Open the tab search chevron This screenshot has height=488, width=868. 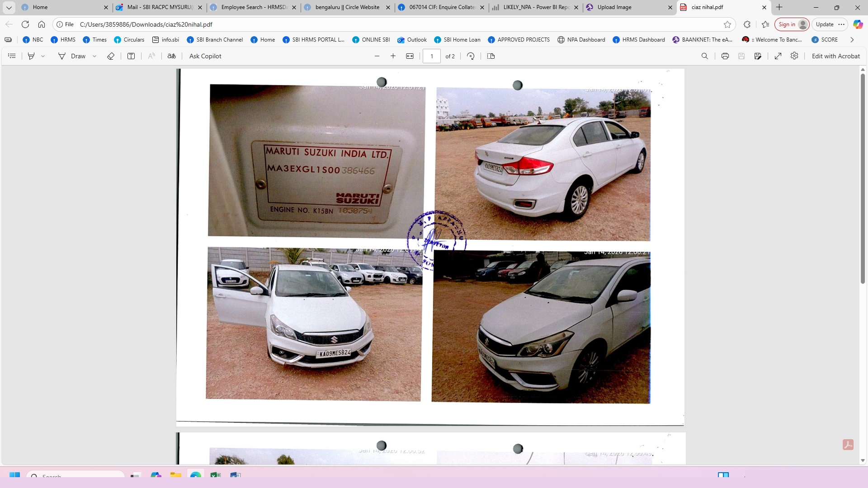click(x=9, y=7)
